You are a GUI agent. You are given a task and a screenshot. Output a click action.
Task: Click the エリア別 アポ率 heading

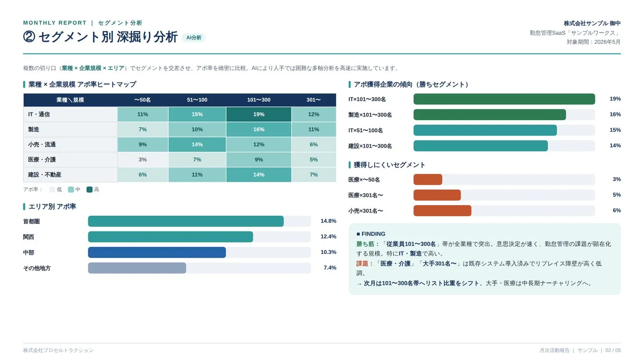(x=52, y=207)
